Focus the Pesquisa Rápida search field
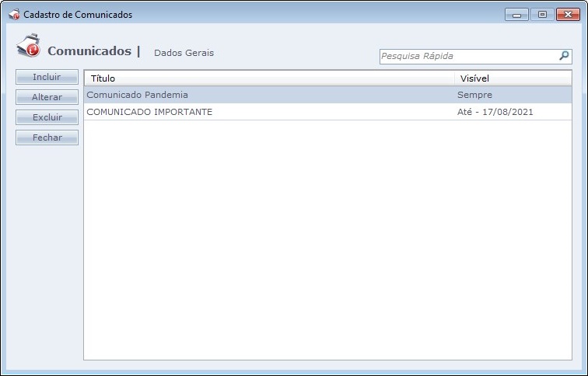Image resolution: width=588 pixels, height=376 pixels. click(x=467, y=56)
